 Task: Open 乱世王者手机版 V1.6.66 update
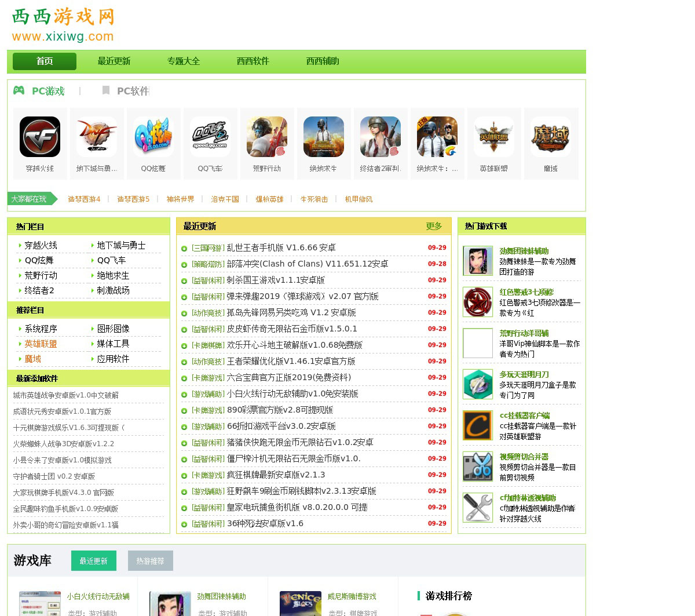tap(281, 247)
